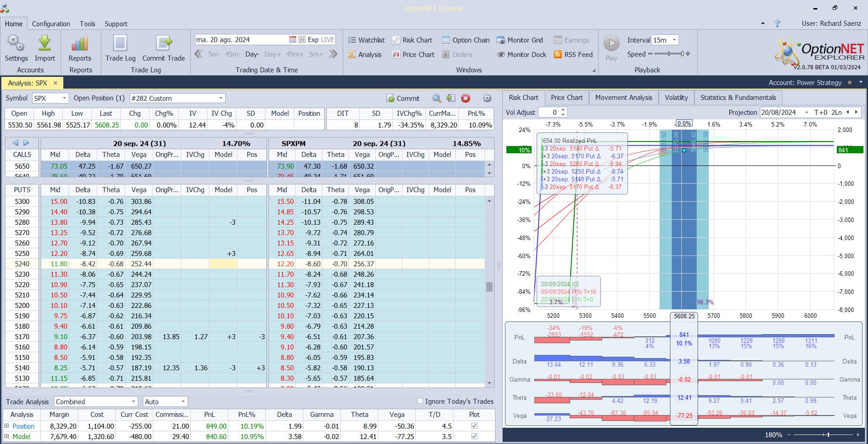Click the 45m- navigation button

coord(233,54)
